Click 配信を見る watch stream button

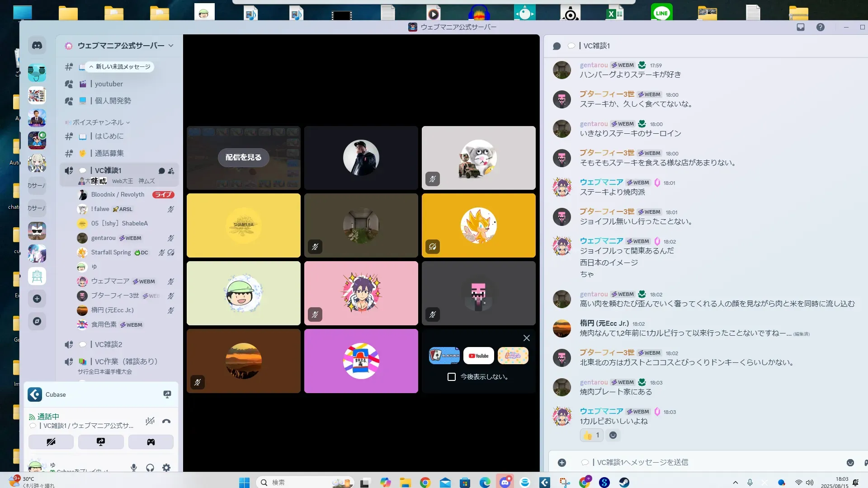click(243, 157)
